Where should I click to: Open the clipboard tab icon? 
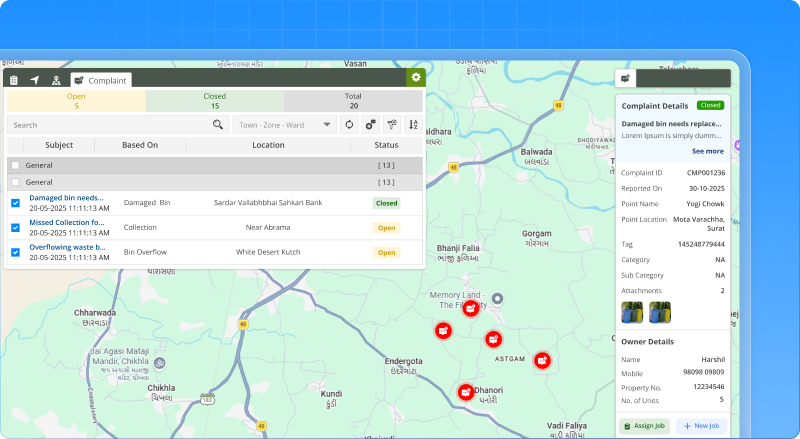tap(14, 80)
